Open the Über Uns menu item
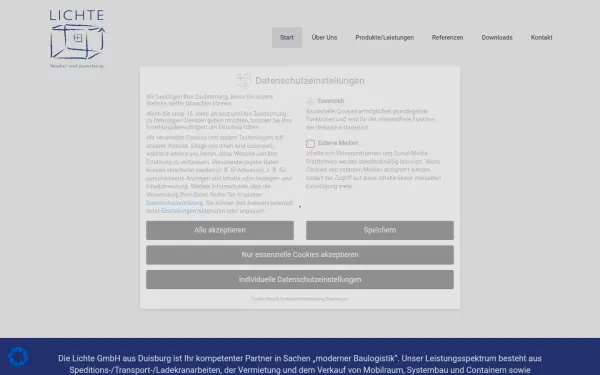The image size is (600, 375). [x=324, y=38]
